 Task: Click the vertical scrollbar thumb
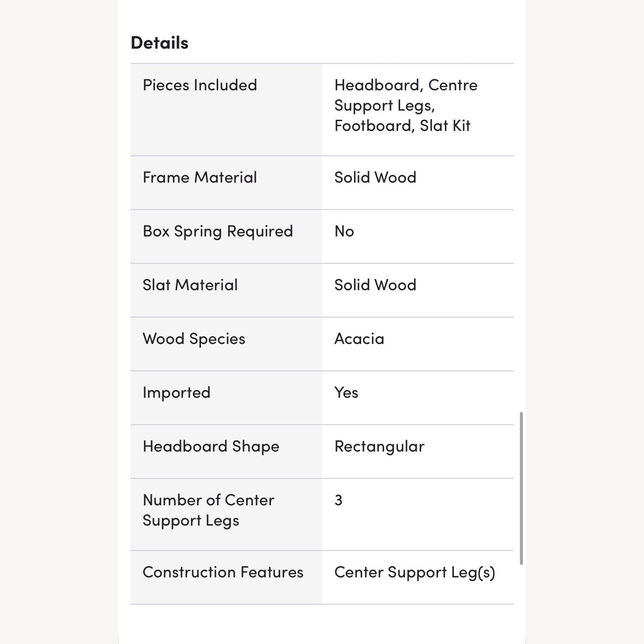tap(521, 488)
